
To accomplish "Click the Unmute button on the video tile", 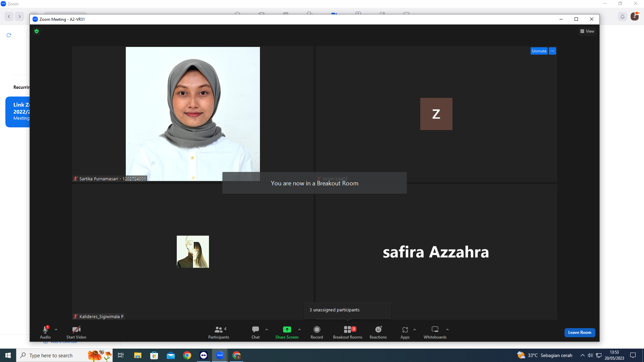I will coord(539,51).
